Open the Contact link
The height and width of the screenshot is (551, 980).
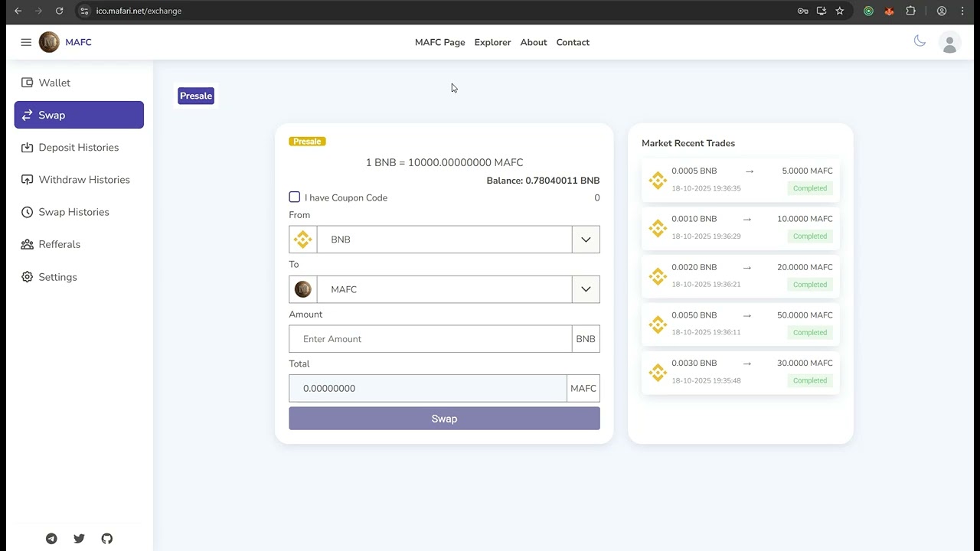pos(573,42)
